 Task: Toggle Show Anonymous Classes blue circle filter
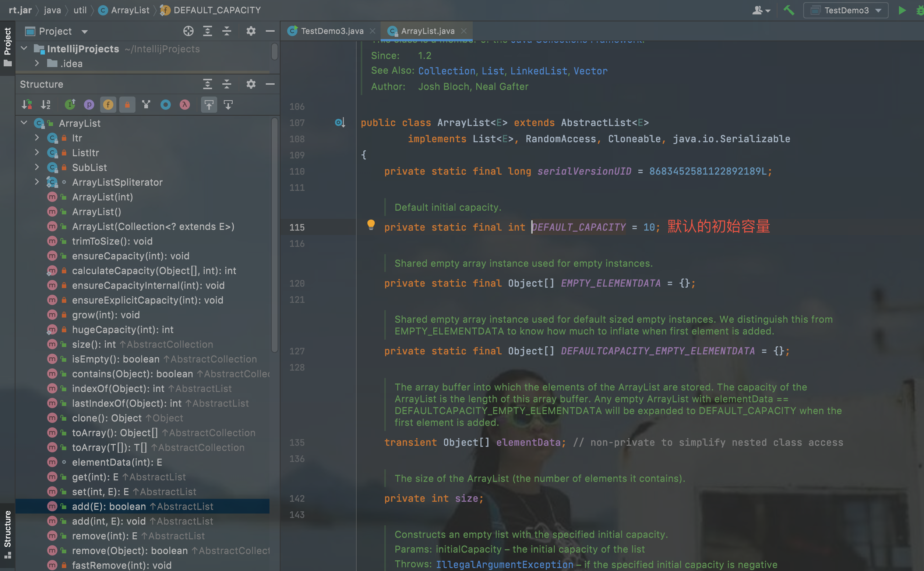pos(166,105)
